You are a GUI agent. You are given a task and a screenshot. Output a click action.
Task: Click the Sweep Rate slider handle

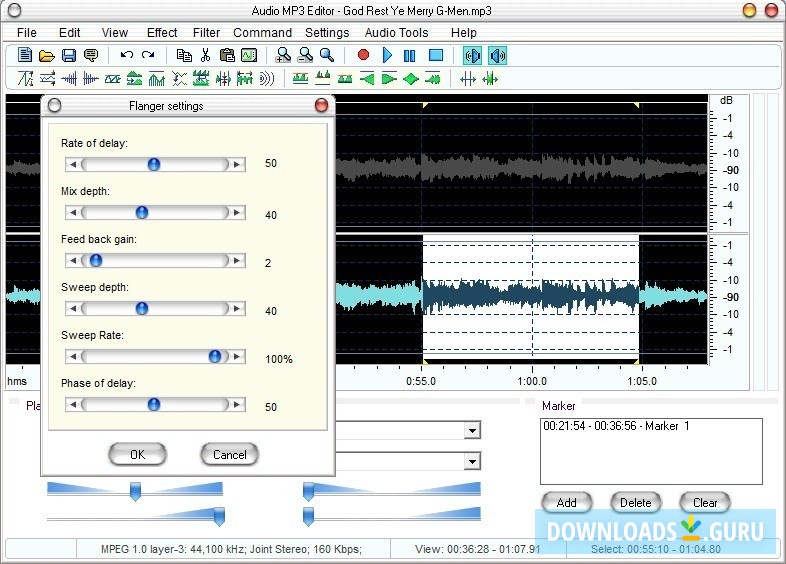pyautogui.click(x=214, y=356)
